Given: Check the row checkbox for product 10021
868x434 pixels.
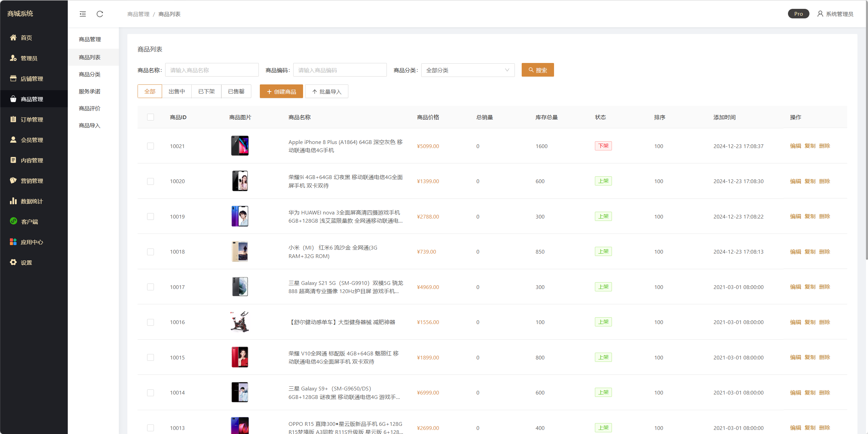Looking at the screenshot, I should click(x=151, y=146).
